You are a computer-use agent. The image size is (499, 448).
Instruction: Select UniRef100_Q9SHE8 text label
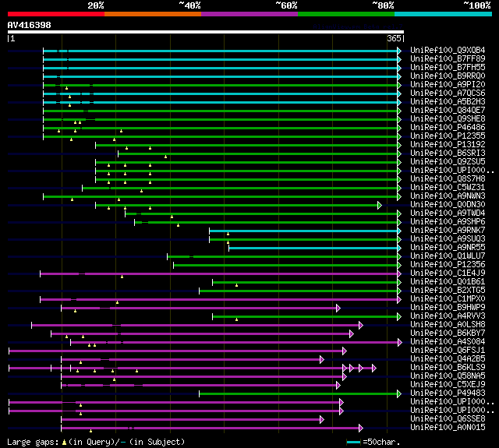click(448, 119)
